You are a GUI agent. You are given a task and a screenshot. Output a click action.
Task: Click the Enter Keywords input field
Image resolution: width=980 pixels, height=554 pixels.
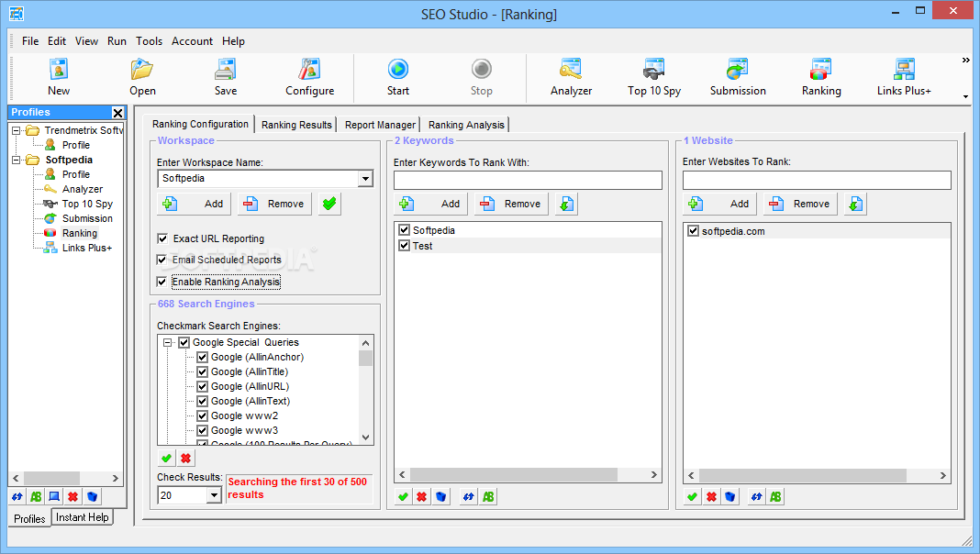528,181
